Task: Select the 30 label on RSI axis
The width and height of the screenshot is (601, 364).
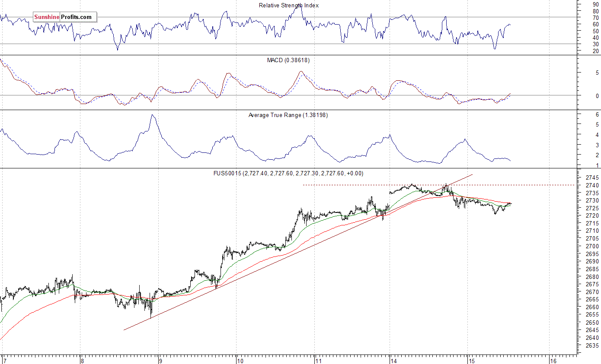Action: tap(596, 44)
